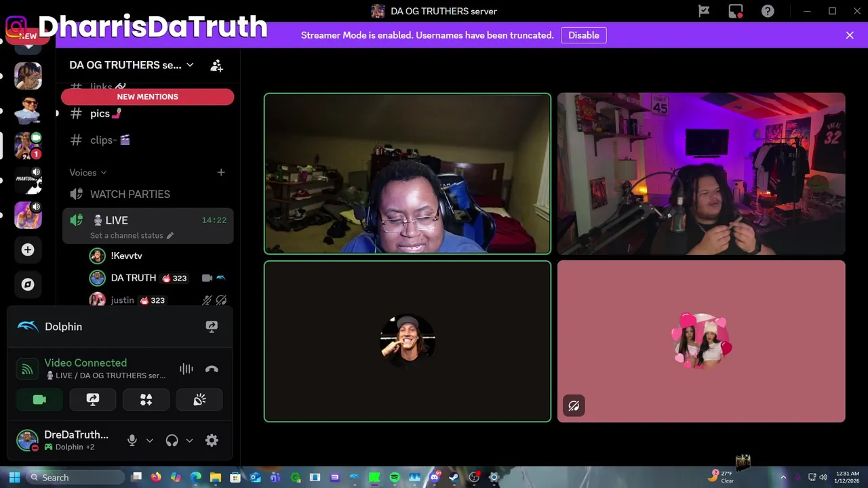Select the pink avatar tile

701,342
